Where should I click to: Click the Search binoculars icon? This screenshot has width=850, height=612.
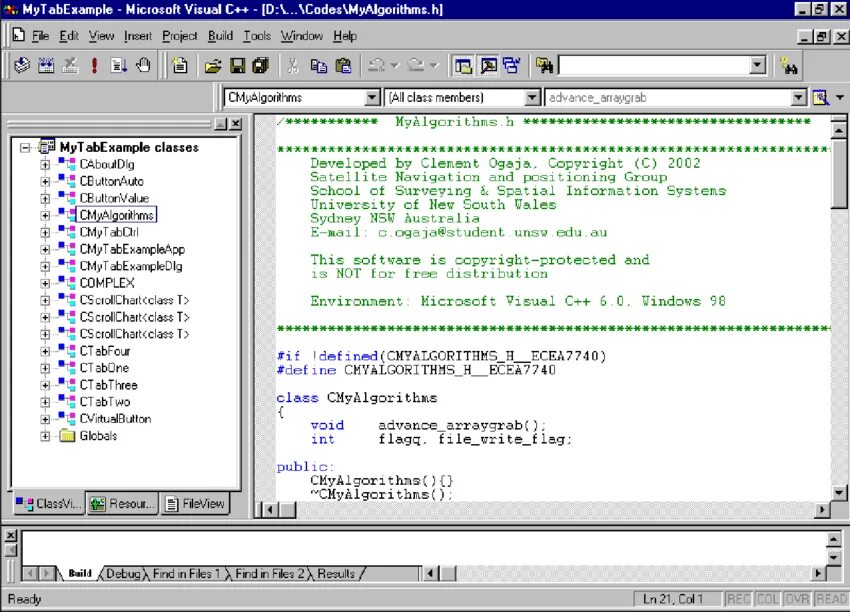789,66
